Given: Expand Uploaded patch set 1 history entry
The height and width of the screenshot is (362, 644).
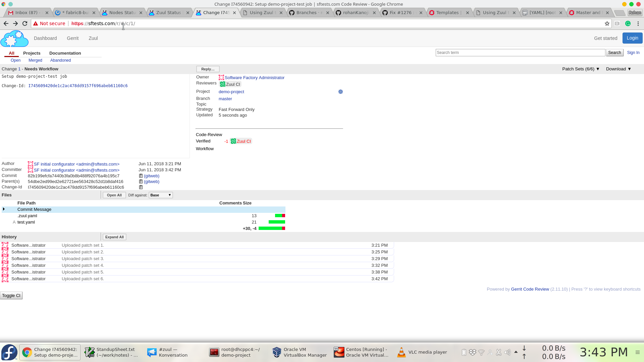Looking at the screenshot, I should (198, 245).
